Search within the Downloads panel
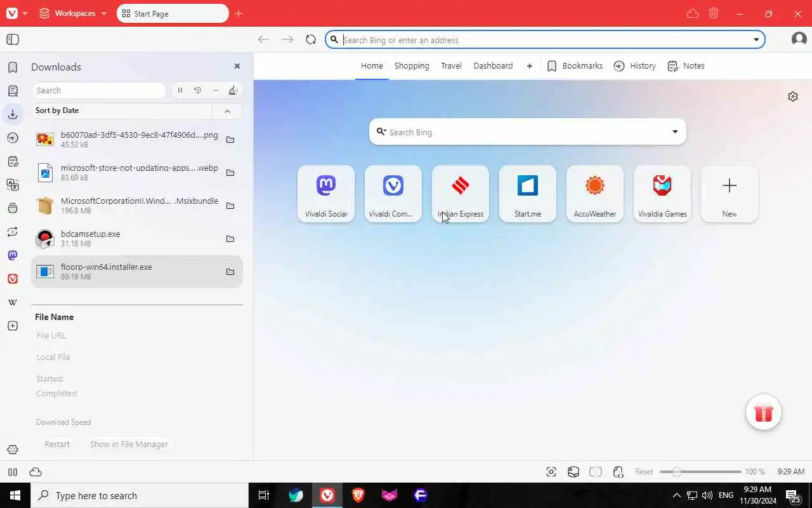Screen dimensions: 812x508 point(98,90)
